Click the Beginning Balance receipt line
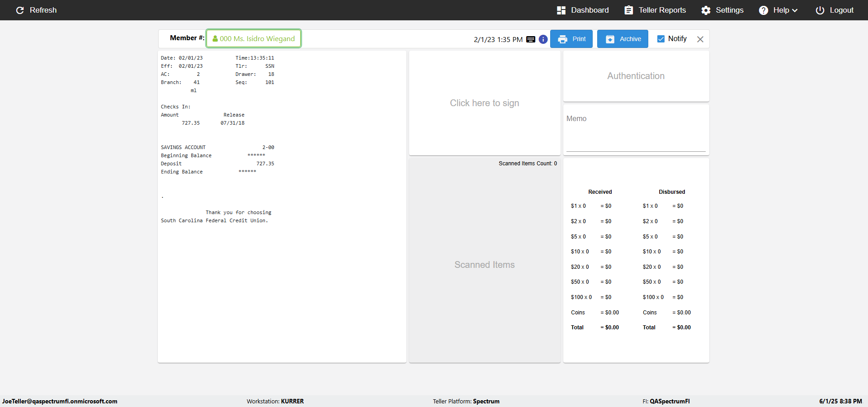 pyautogui.click(x=213, y=155)
